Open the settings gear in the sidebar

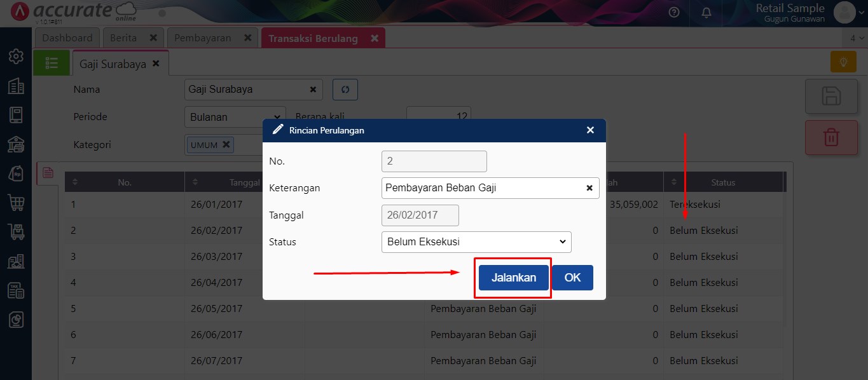(x=16, y=57)
